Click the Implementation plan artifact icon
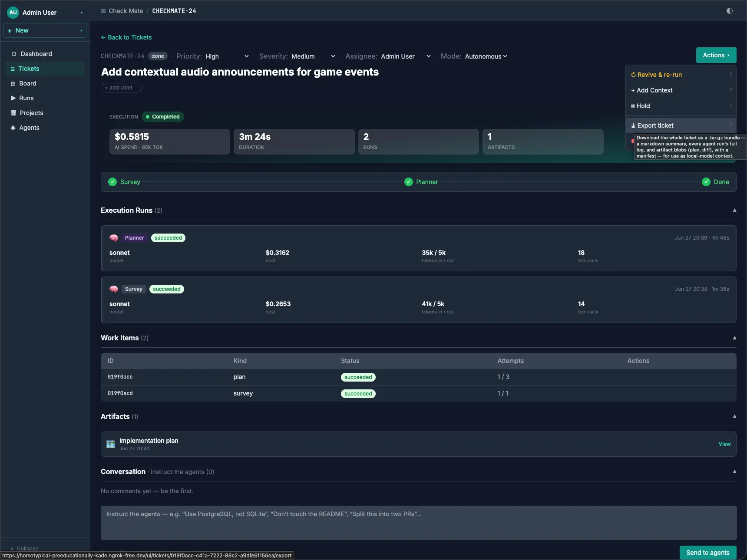The height and width of the screenshot is (560, 747). tap(111, 444)
